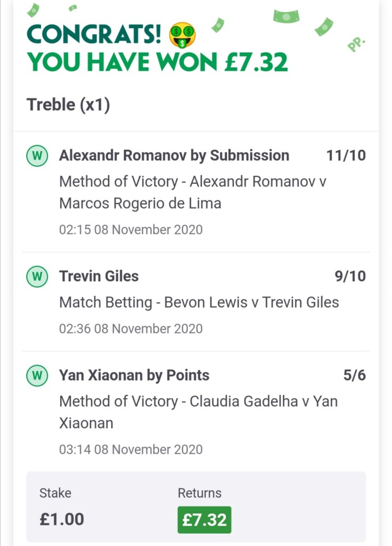The width and height of the screenshot is (392, 546).
Task: Click the 9/10 odds for Trevin Giles
Action: (x=350, y=276)
